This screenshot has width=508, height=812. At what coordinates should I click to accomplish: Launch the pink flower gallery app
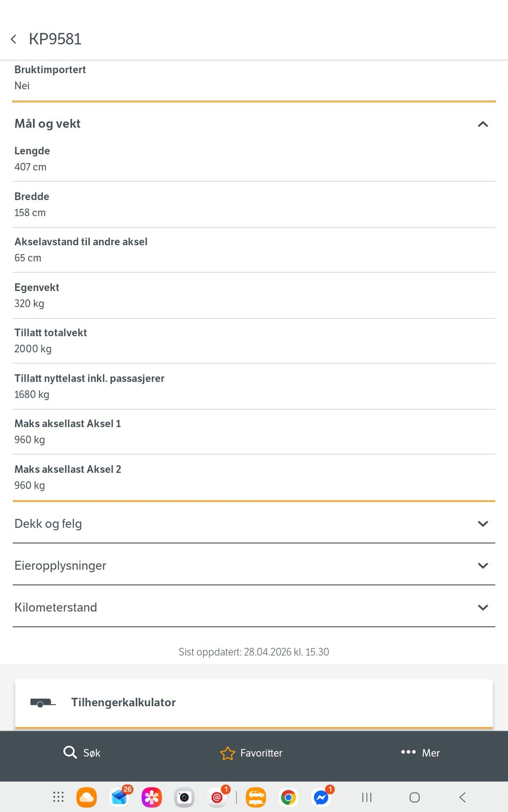point(152,797)
